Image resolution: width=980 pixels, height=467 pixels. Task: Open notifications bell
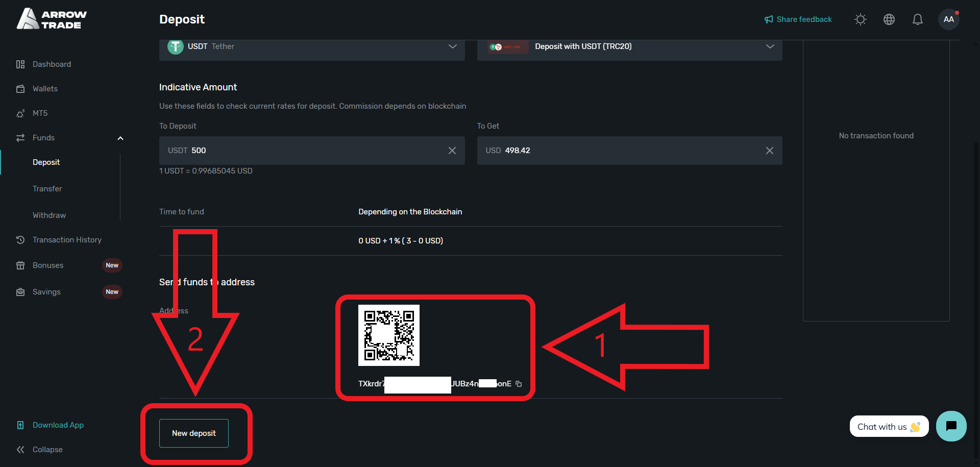(918, 19)
